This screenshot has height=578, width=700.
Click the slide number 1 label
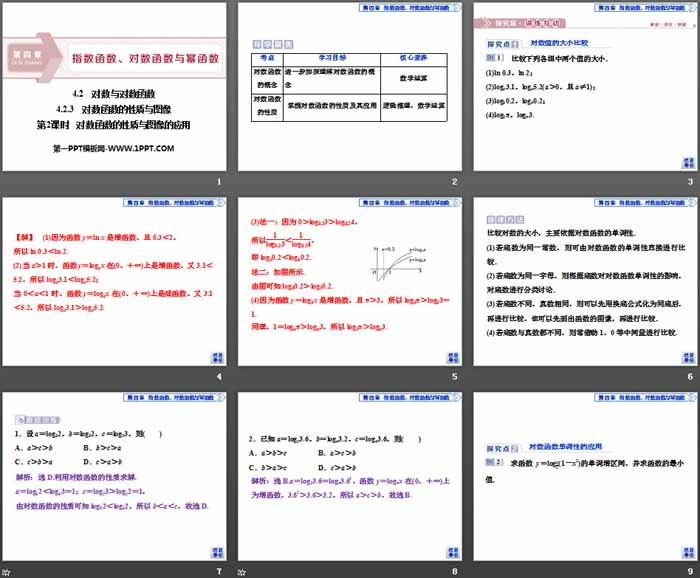pos(219,182)
